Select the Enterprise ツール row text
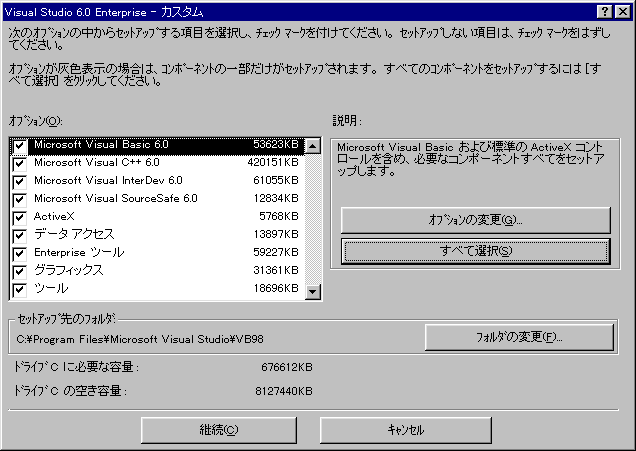Viewport: 636px width, 451px height. (79, 252)
